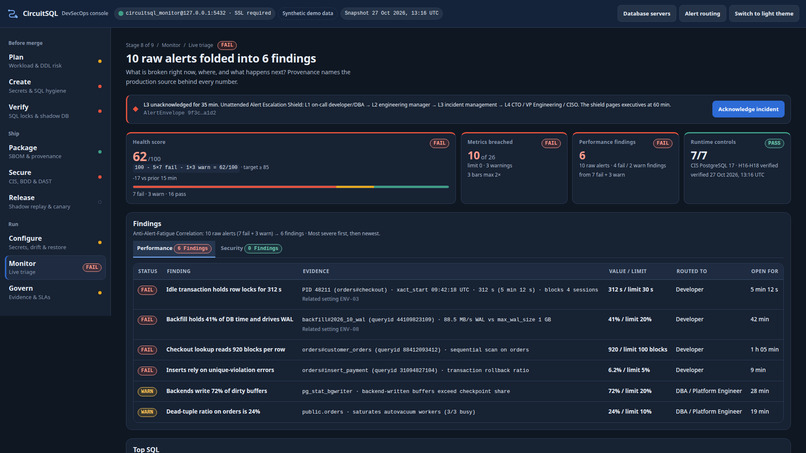This screenshot has height=453, width=806.
Task: Click WARN status of Dead-tuple row
Action: pyautogui.click(x=147, y=412)
